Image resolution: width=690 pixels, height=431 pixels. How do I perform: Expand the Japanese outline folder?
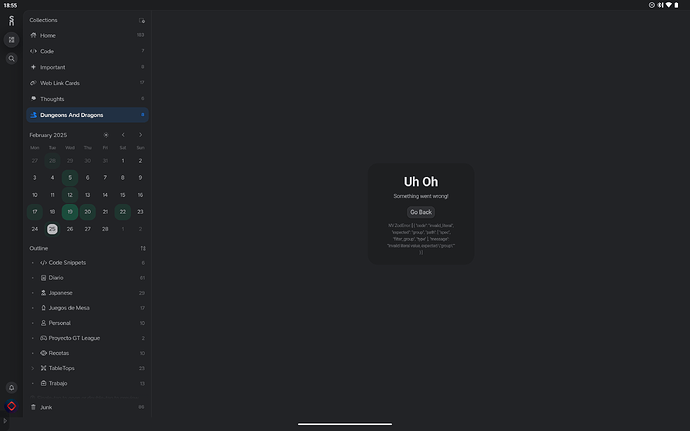(x=33, y=293)
